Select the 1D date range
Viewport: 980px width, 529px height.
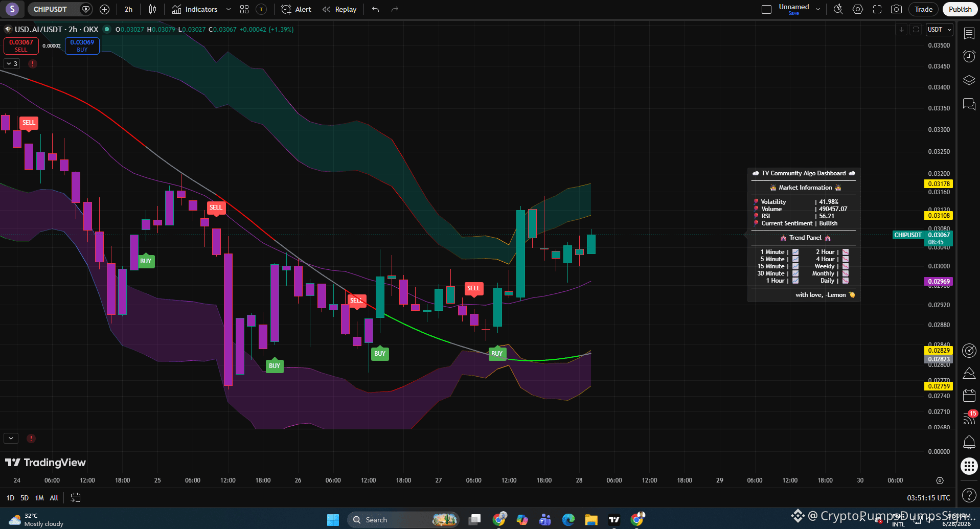pos(10,498)
